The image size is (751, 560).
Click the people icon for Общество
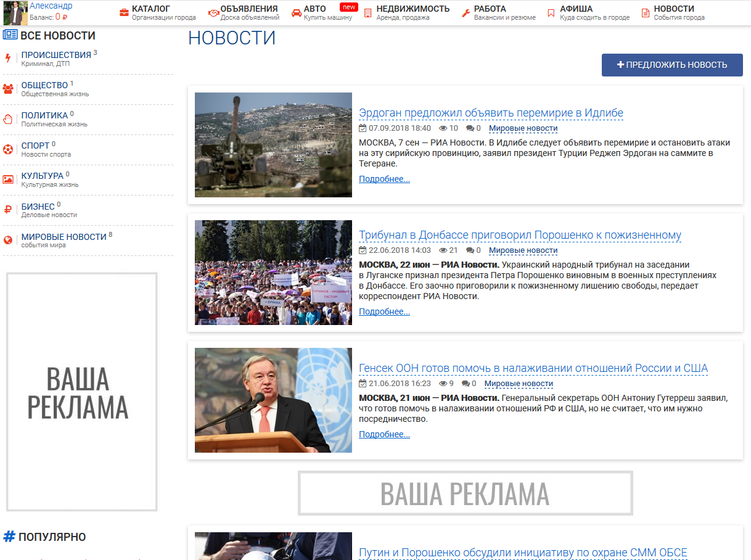tap(8, 89)
